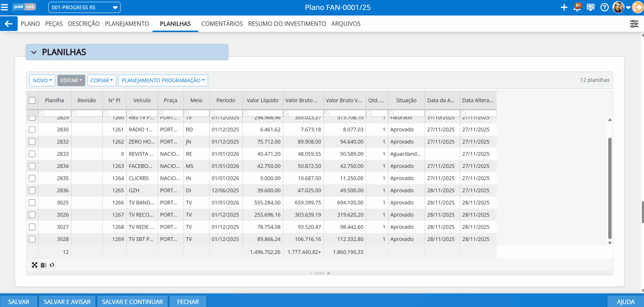Image resolution: width=644 pixels, height=307 pixels.
Task: Open the help question mark icon
Action: click(604, 7)
